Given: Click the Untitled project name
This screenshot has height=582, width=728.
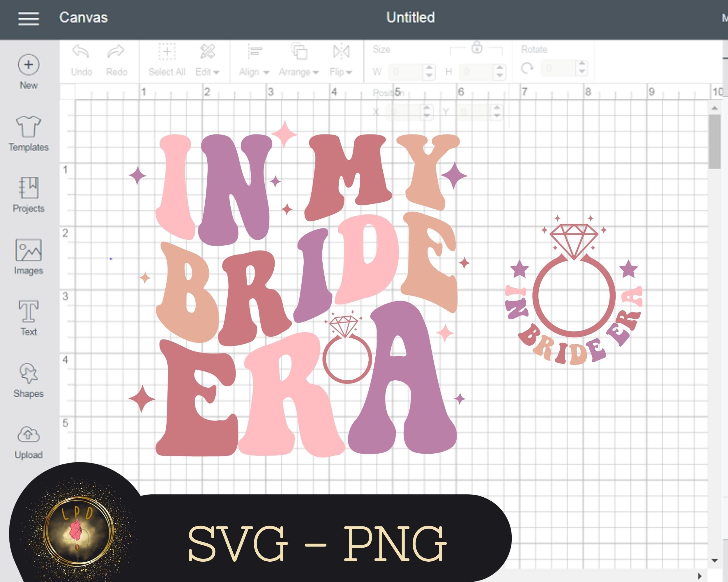Looking at the screenshot, I should click(410, 18).
